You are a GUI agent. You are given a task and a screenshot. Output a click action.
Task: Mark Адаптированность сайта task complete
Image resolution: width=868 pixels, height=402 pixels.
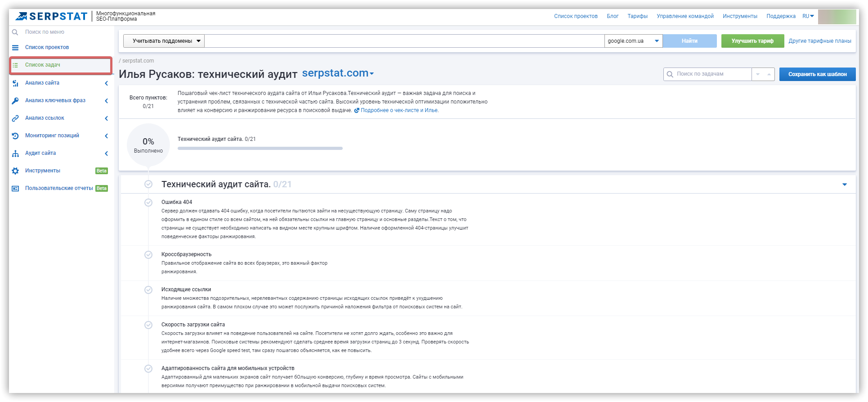point(148,369)
